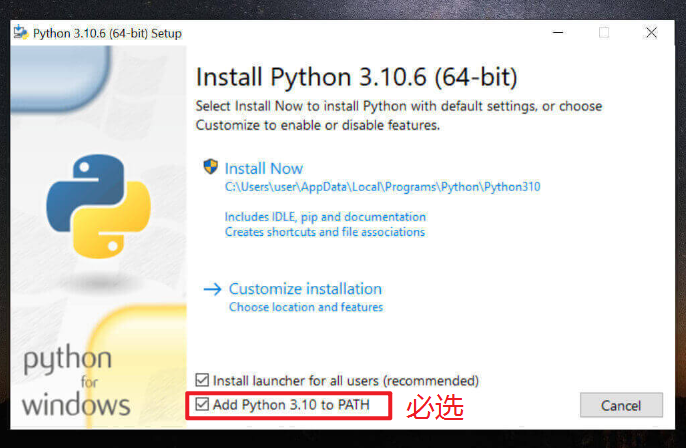The width and height of the screenshot is (686, 448).
Task: Click the greyed-out maximize button
Action: pos(603,32)
